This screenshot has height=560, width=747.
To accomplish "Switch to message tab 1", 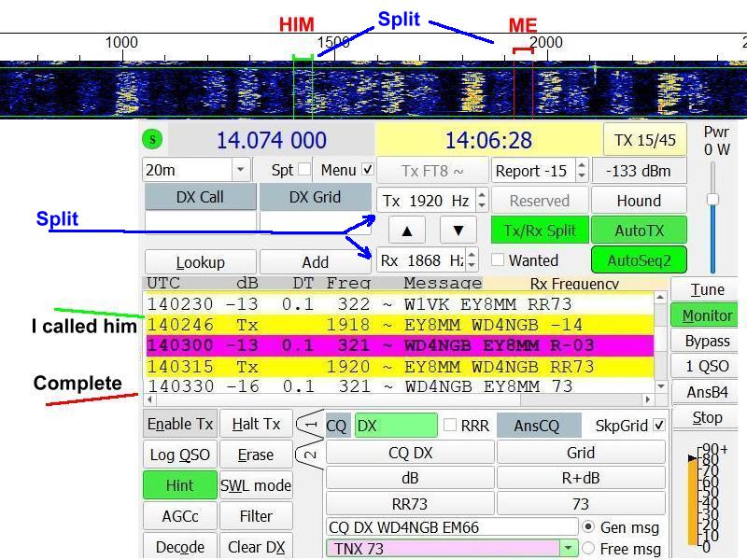I will point(311,426).
